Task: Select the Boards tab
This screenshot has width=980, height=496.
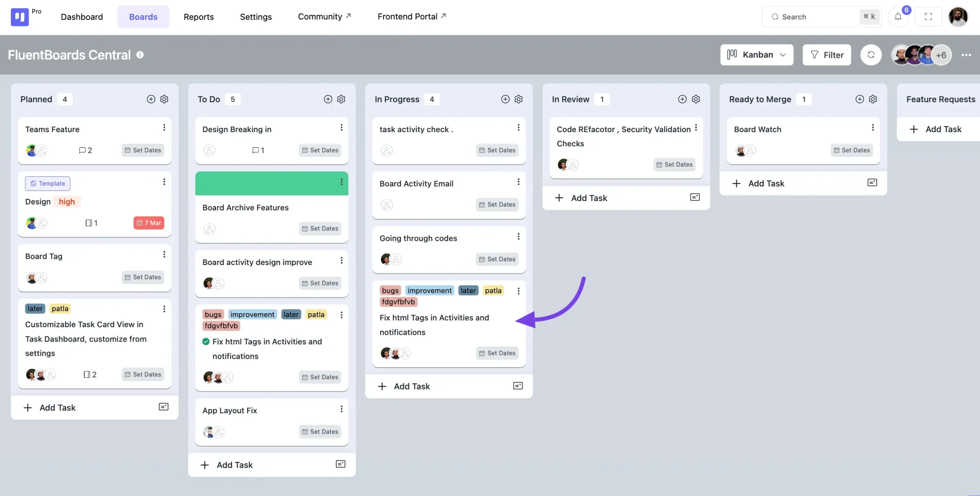Action: [x=143, y=17]
